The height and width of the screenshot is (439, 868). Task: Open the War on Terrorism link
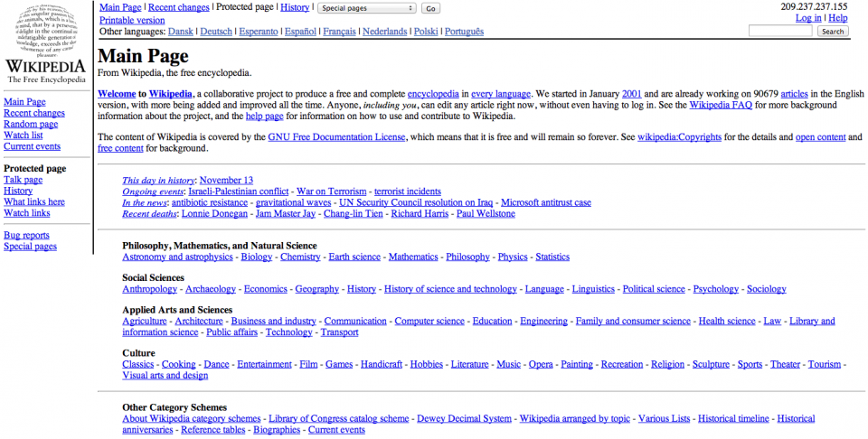point(332,191)
